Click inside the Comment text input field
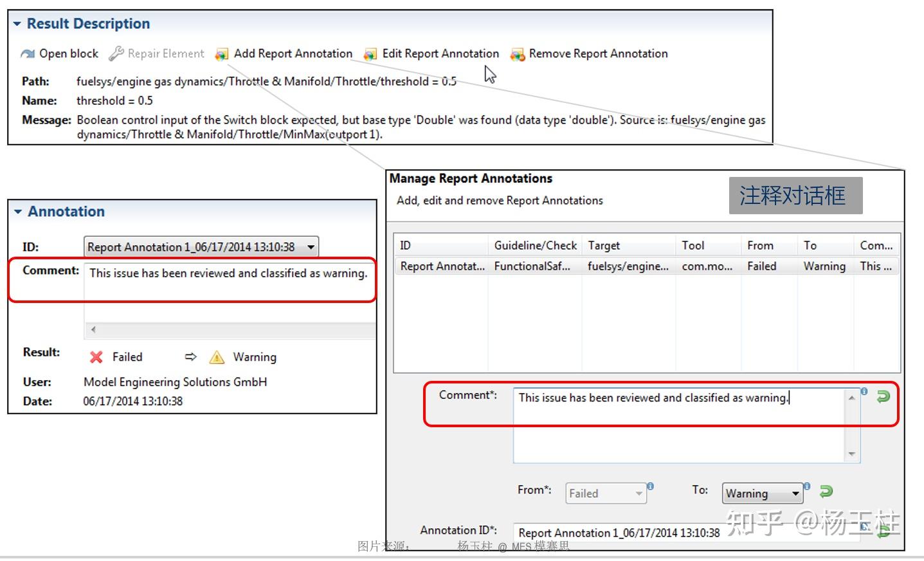Viewport: 924px width, 561px height. [675, 418]
